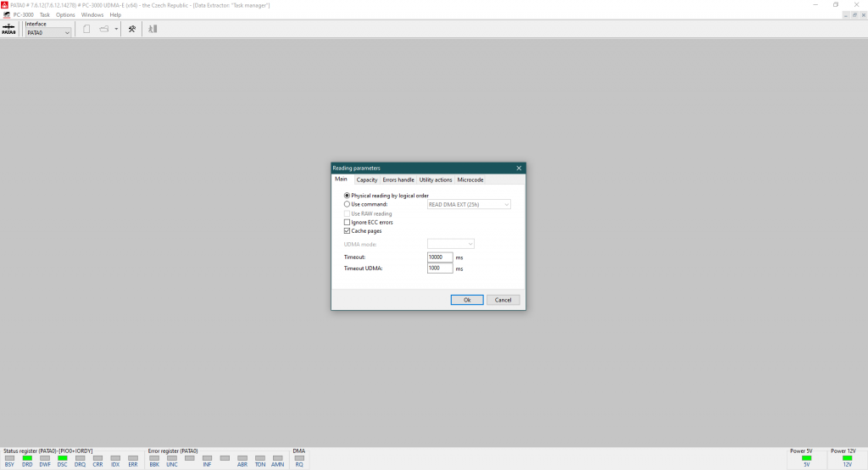
Task: Click the Timeout value input field
Action: (439, 257)
